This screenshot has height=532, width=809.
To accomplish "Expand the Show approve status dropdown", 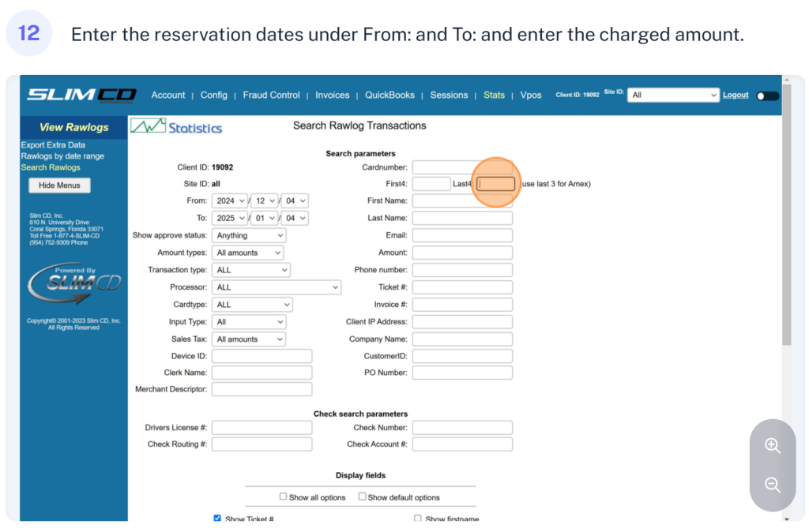I will click(249, 235).
